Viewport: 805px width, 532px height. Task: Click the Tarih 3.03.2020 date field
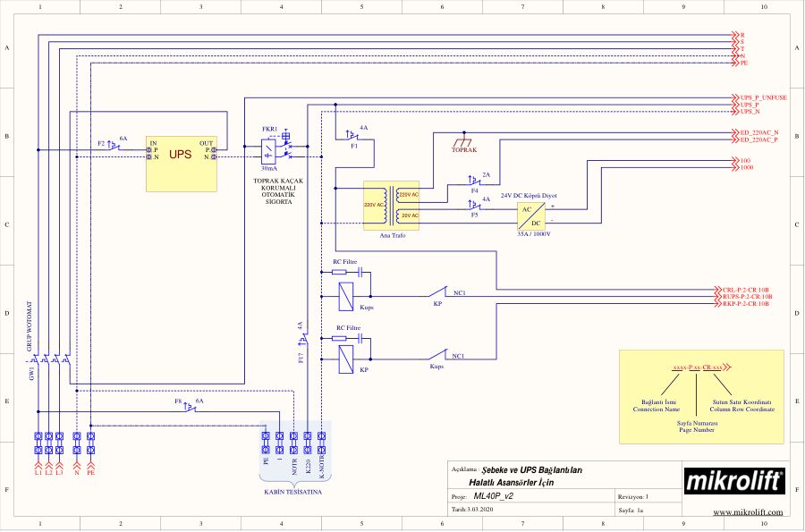(472, 510)
